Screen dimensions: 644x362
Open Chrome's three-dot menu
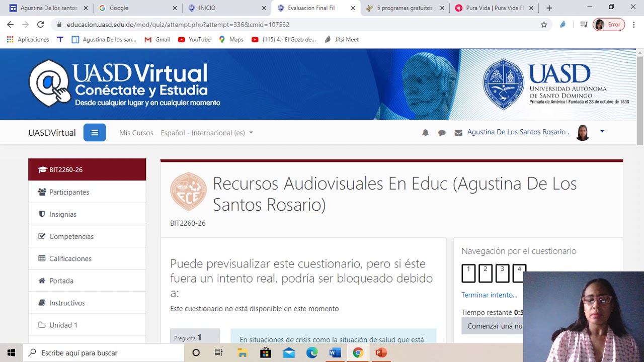[633, 24]
